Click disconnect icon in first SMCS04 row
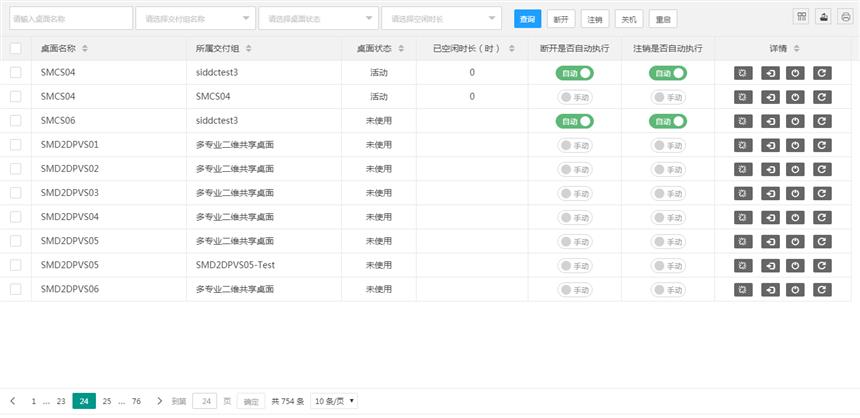The image size is (860, 418). (x=743, y=73)
